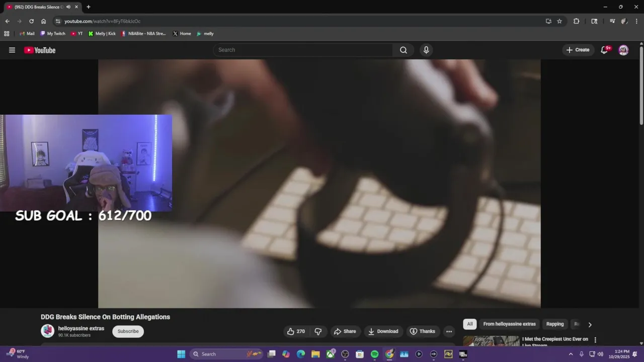The height and width of the screenshot is (362, 644).
Task: Open more options for Creepiest Unc video
Action: click(x=595, y=340)
